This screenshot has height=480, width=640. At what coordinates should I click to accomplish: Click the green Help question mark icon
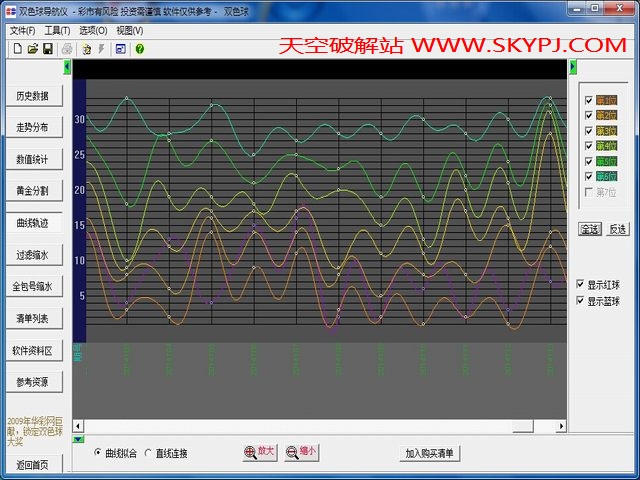tap(139, 48)
